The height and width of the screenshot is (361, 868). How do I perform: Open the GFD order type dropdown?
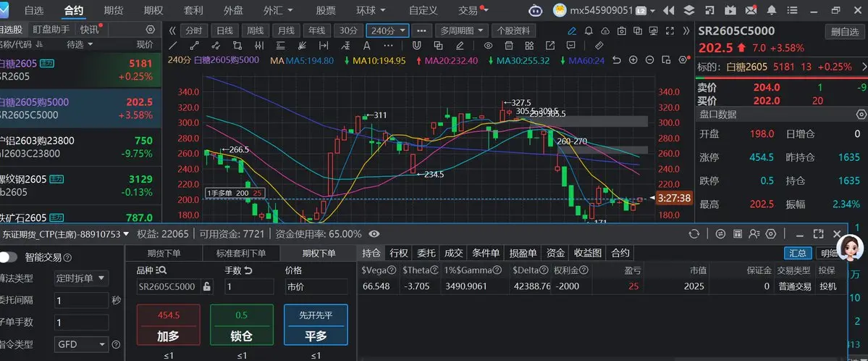click(x=81, y=344)
